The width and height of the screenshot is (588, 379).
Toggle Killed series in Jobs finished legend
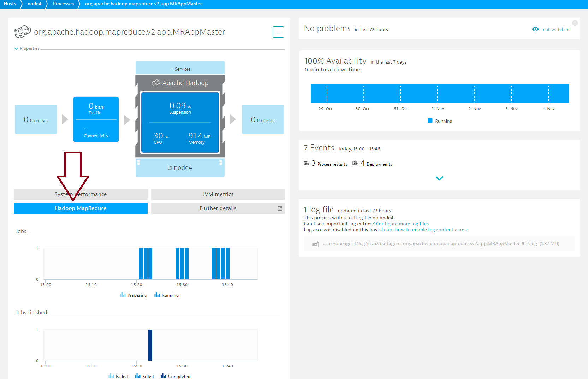pyautogui.click(x=144, y=376)
